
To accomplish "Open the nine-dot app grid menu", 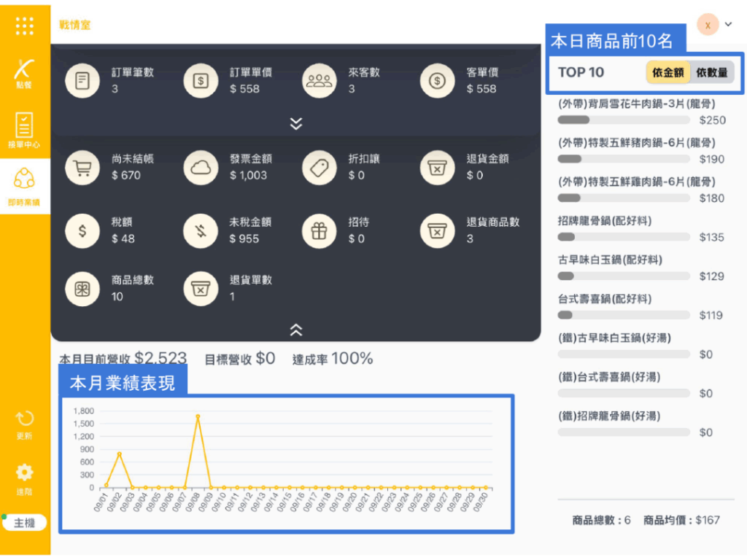I will coord(25,26).
